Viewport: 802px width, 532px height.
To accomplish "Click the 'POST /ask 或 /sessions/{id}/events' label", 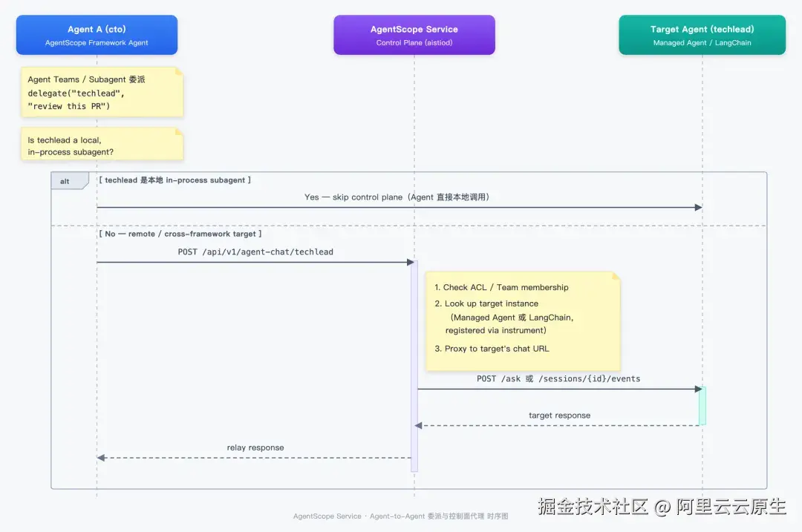I will coord(558,378).
